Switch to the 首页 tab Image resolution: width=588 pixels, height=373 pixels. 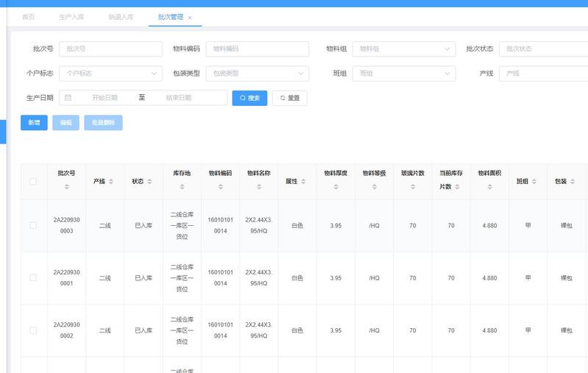coord(28,17)
